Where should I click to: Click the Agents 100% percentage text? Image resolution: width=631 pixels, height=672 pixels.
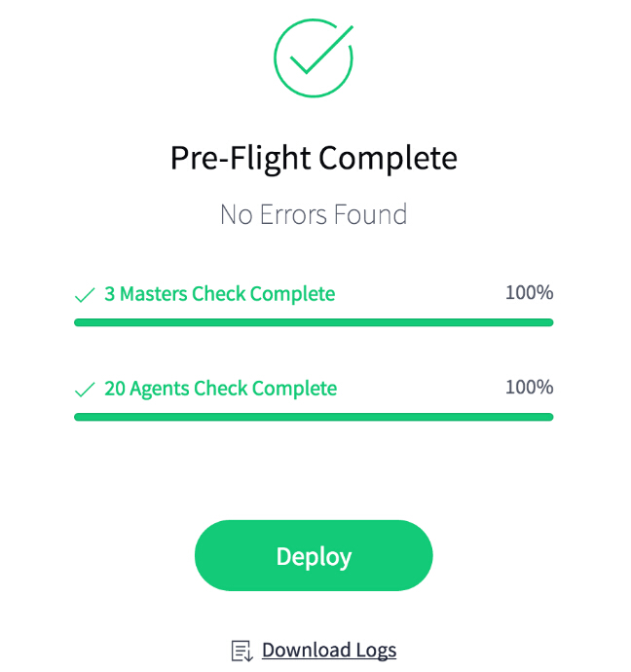point(530,387)
